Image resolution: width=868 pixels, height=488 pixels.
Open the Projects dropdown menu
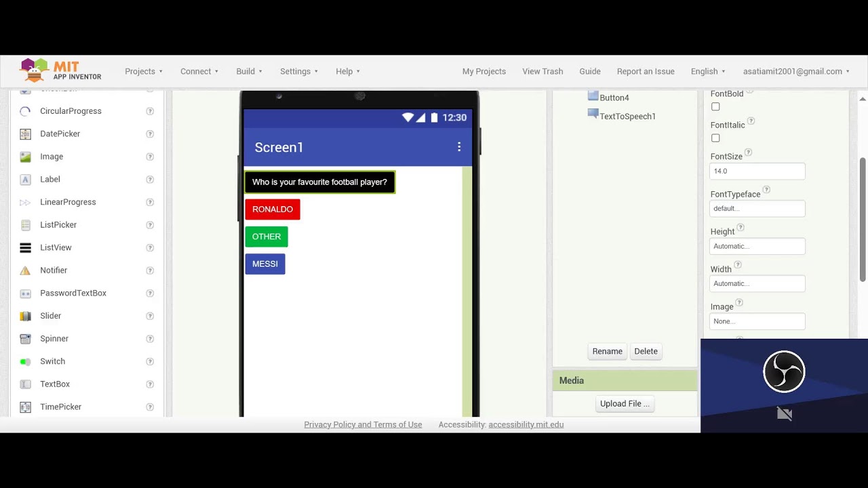[144, 71]
